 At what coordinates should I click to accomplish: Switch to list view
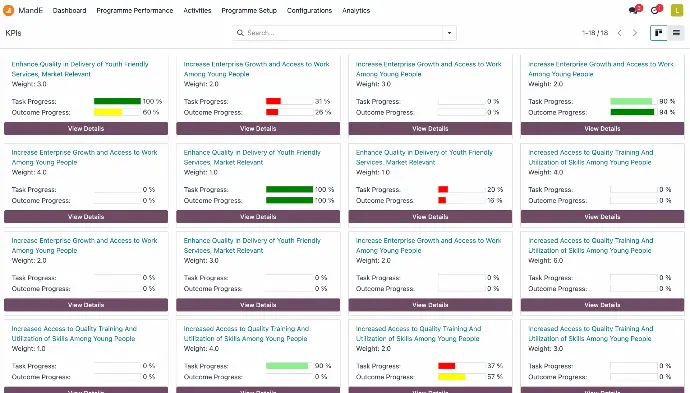click(676, 33)
